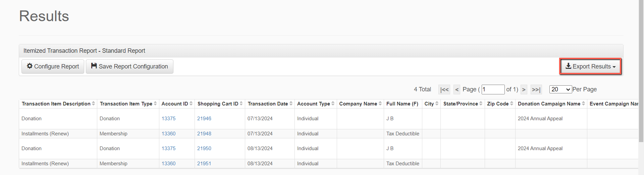Jump to last page button
This screenshot has width=644, height=175.
coord(536,89)
